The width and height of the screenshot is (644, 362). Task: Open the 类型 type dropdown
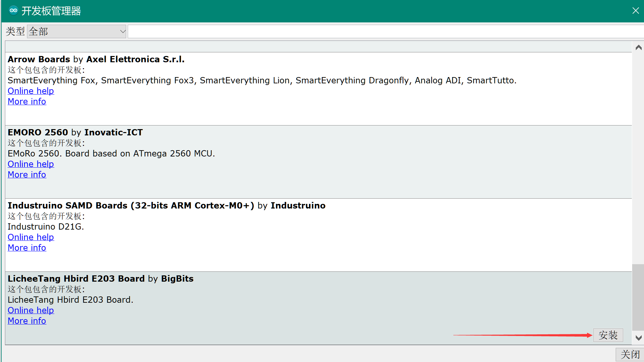(76, 32)
